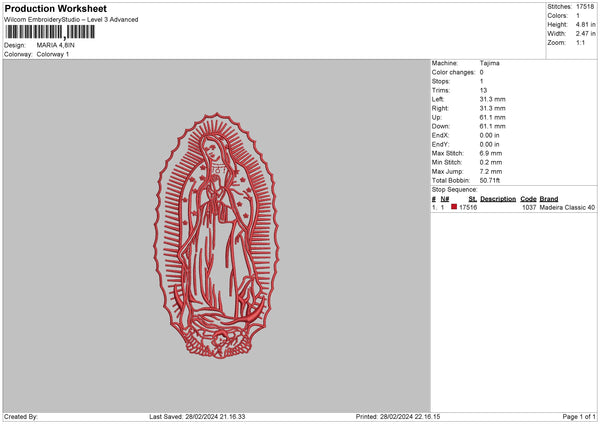Click the Stitches count 17518
Screen dimensions: 600x424
pos(585,7)
